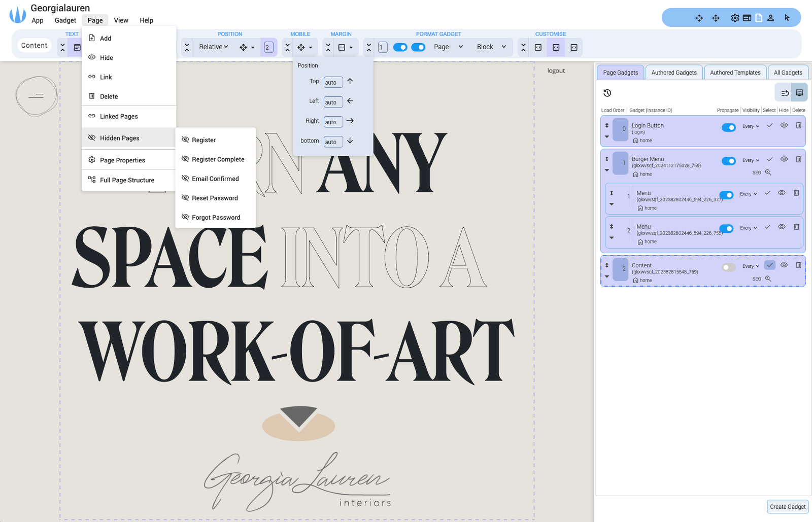The height and width of the screenshot is (522, 812).
Task: Click the Select checkmark for Login Button row
Action: pyautogui.click(x=770, y=125)
